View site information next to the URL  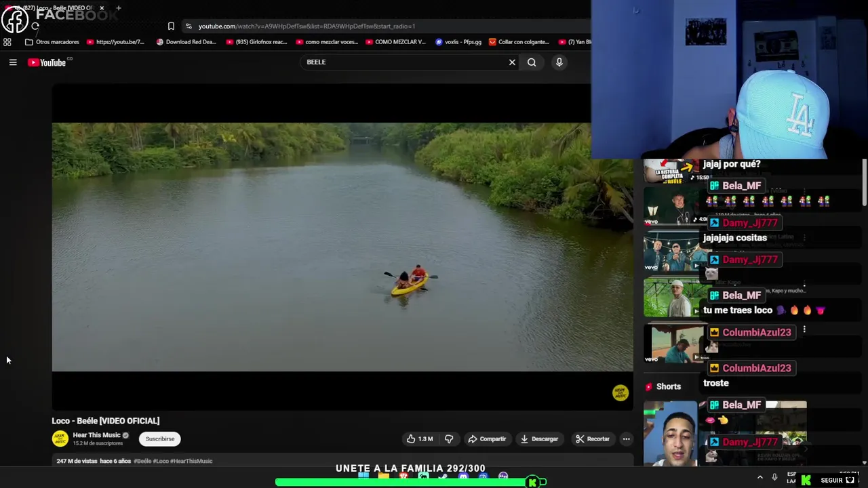pyautogui.click(x=189, y=26)
